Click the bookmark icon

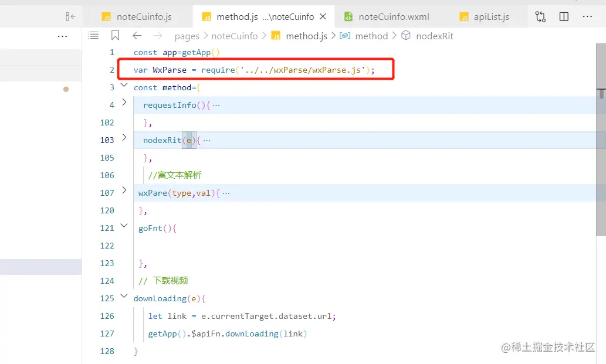(115, 36)
